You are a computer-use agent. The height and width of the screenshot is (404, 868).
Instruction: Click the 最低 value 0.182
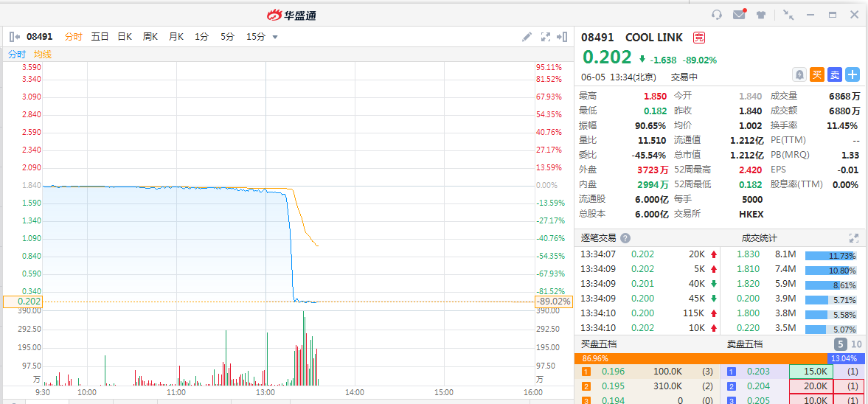click(655, 111)
